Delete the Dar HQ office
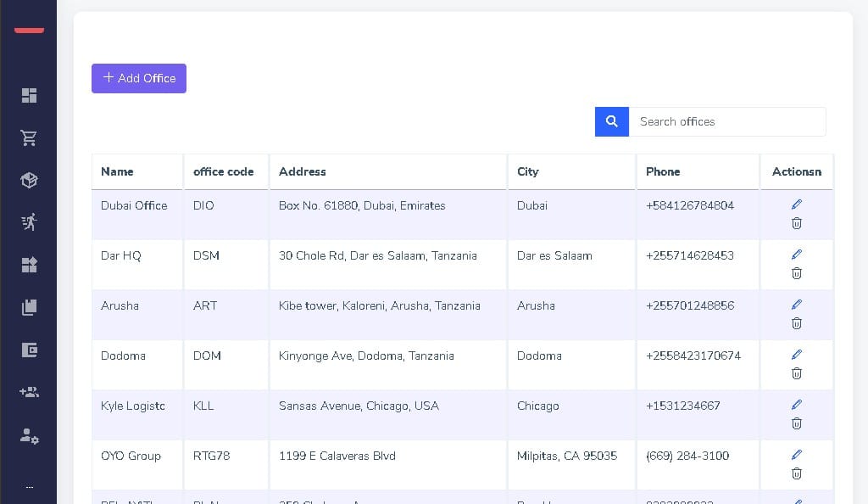868x504 pixels. point(796,273)
